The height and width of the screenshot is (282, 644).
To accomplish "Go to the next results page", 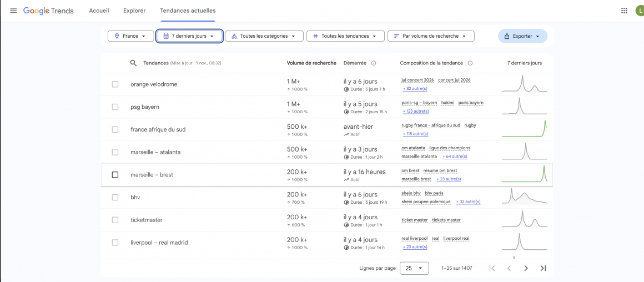I will [x=526, y=268].
